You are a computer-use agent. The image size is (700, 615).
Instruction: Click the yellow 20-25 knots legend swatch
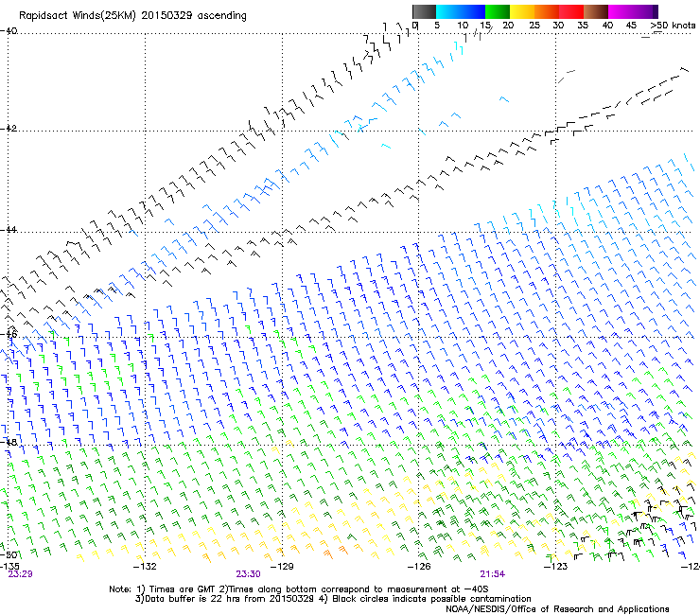(522, 11)
